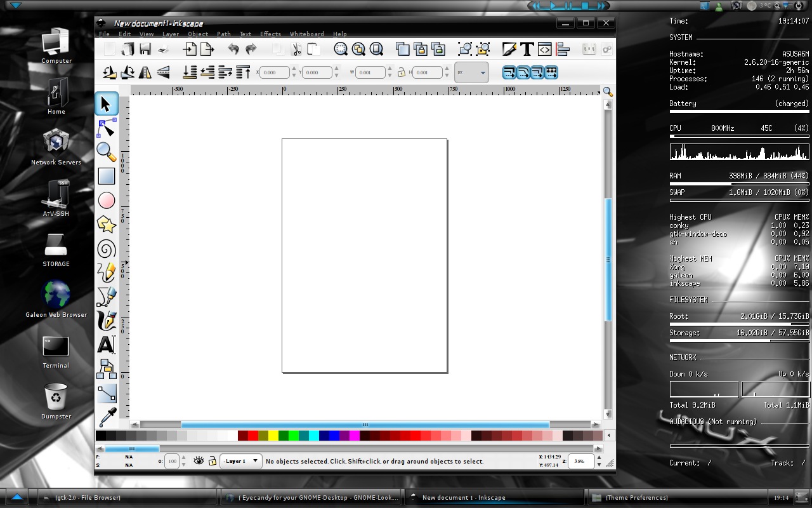Image resolution: width=812 pixels, height=508 pixels.
Task: Click the Open file icon
Action: tap(128, 49)
